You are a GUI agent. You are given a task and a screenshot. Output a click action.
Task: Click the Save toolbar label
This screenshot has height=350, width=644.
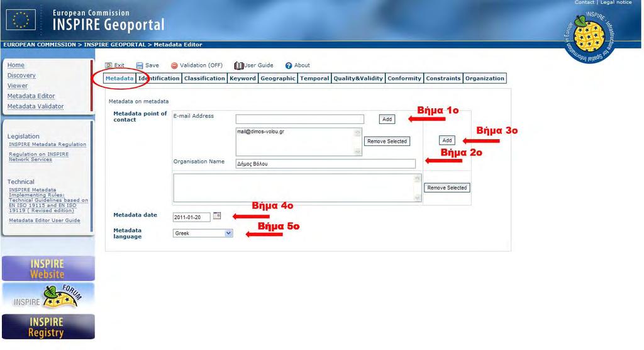click(x=152, y=65)
